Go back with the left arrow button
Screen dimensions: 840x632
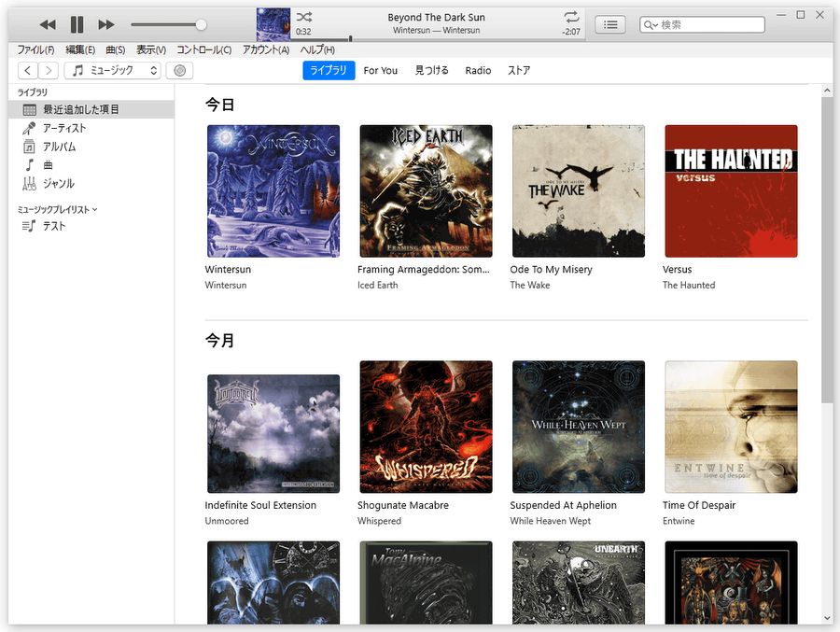(x=28, y=70)
